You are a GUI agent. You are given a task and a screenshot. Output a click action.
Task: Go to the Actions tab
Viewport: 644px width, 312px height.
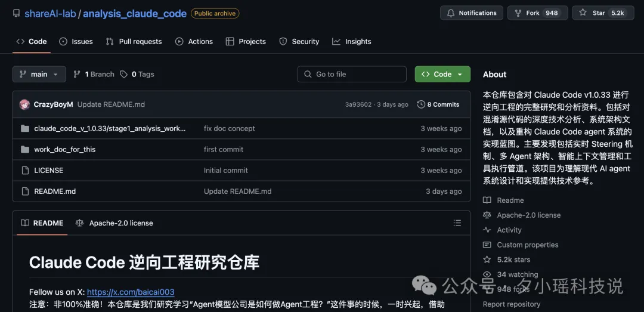pos(194,42)
